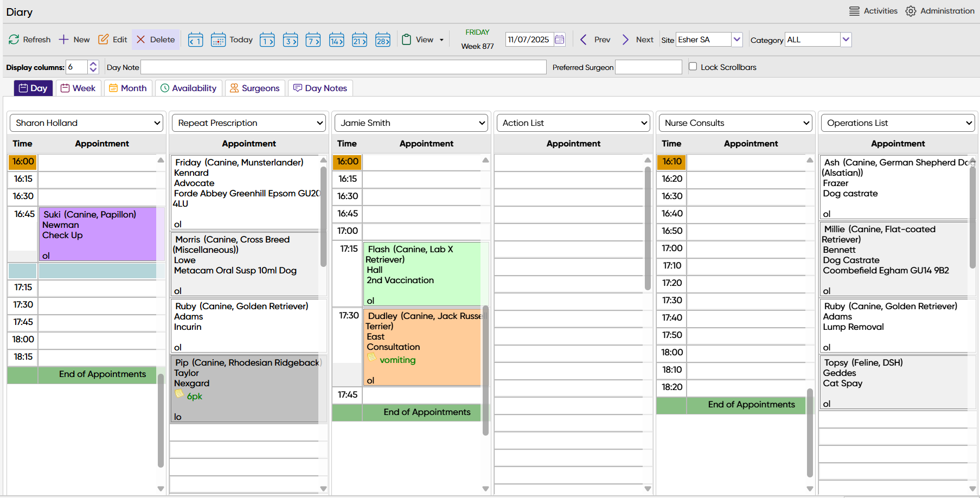Switch to the Month tab
Viewport: 980px width, 498px height.
pyautogui.click(x=128, y=88)
